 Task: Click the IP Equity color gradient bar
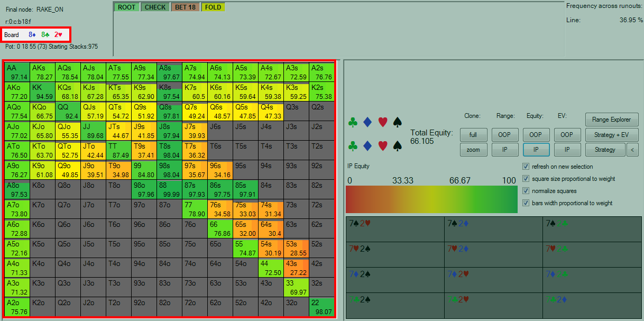tap(431, 199)
